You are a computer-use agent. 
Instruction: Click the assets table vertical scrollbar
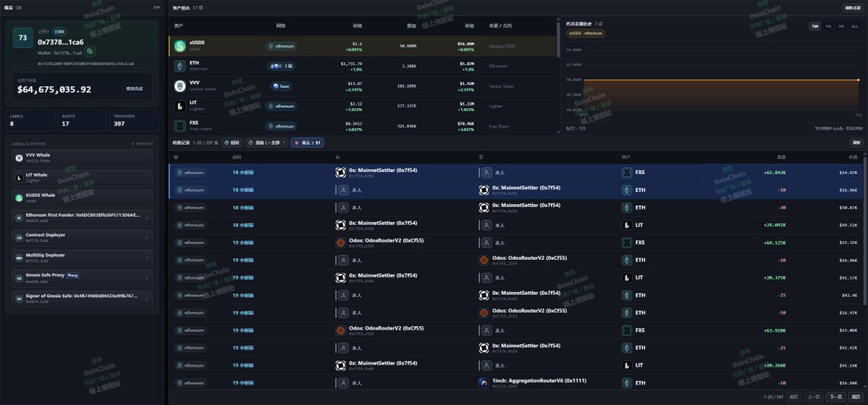tap(558, 39)
